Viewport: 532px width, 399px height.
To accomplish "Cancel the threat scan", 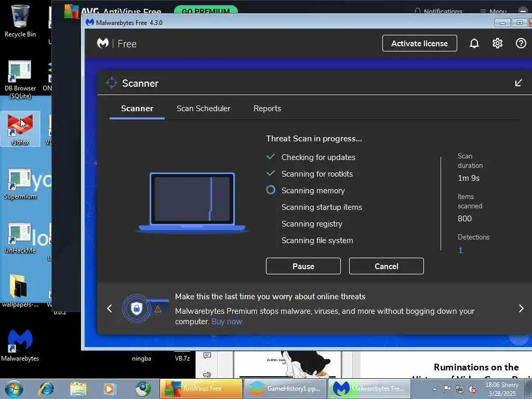I will (387, 267).
